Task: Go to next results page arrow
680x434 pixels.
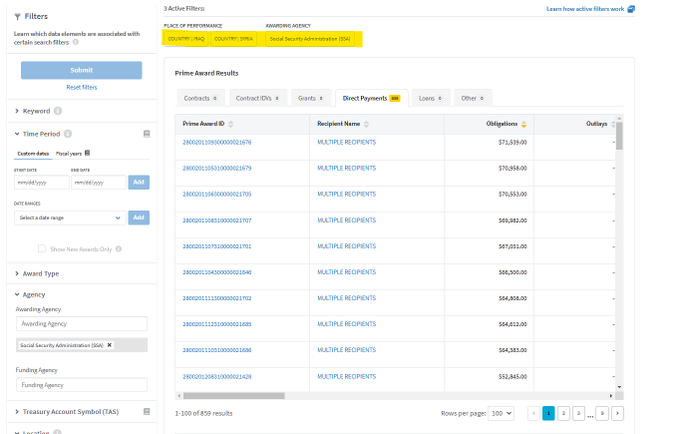Action: tap(617, 412)
